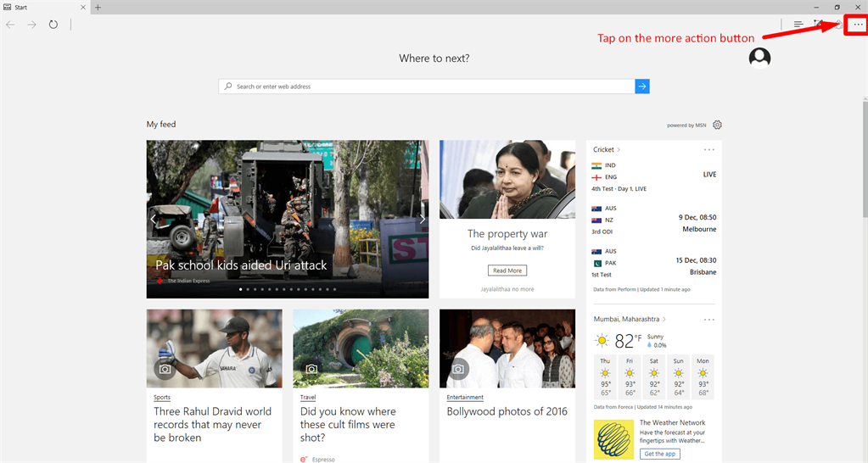Click the Jayalalithaa photo thumbnail
Image resolution: width=868 pixels, height=463 pixels.
pyautogui.click(x=507, y=179)
